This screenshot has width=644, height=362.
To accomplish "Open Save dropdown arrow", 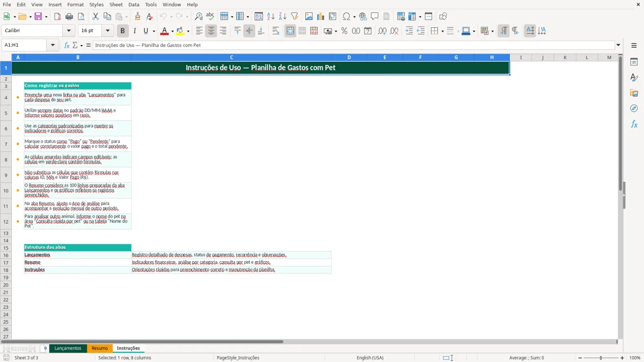I will click(46, 17).
